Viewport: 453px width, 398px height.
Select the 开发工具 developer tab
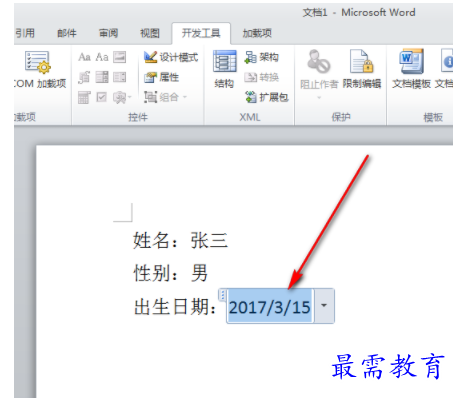[201, 33]
